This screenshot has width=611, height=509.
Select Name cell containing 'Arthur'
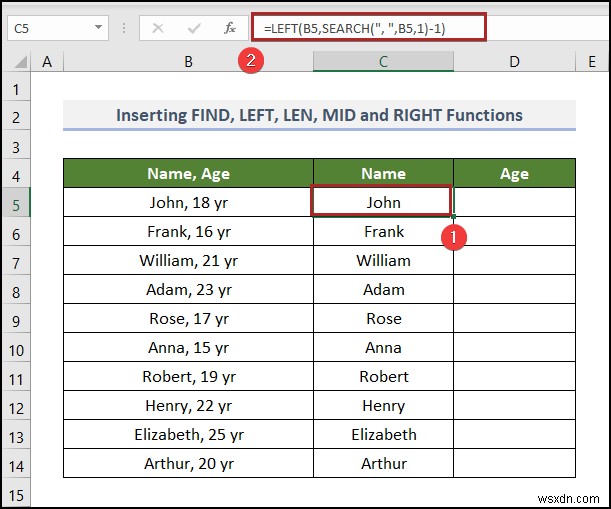pyautogui.click(x=383, y=464)
